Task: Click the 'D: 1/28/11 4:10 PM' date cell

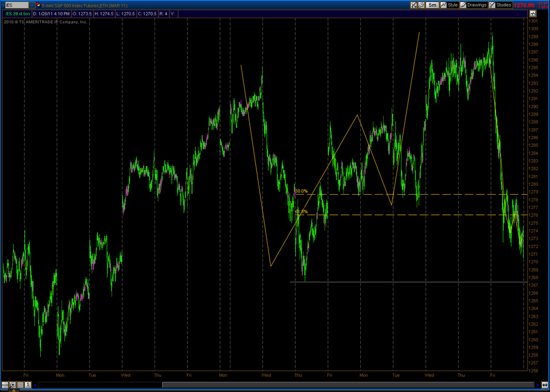Action: tap(52, 14)
